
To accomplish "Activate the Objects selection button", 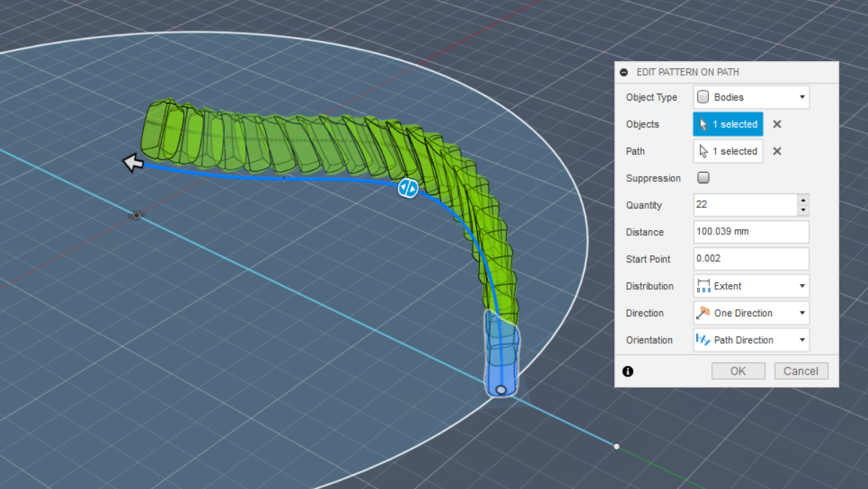I will (728, 124).
